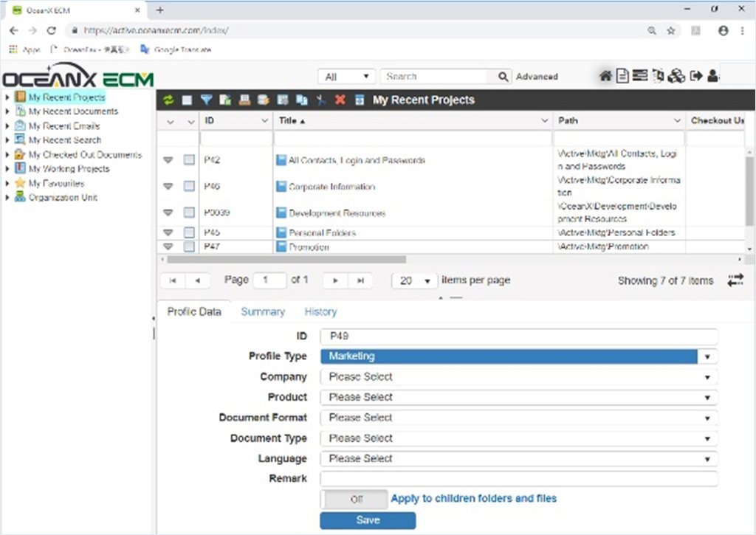Click the Advanced search link
Viewport: 756px width, 535px height.
click(x=537, y=77)
